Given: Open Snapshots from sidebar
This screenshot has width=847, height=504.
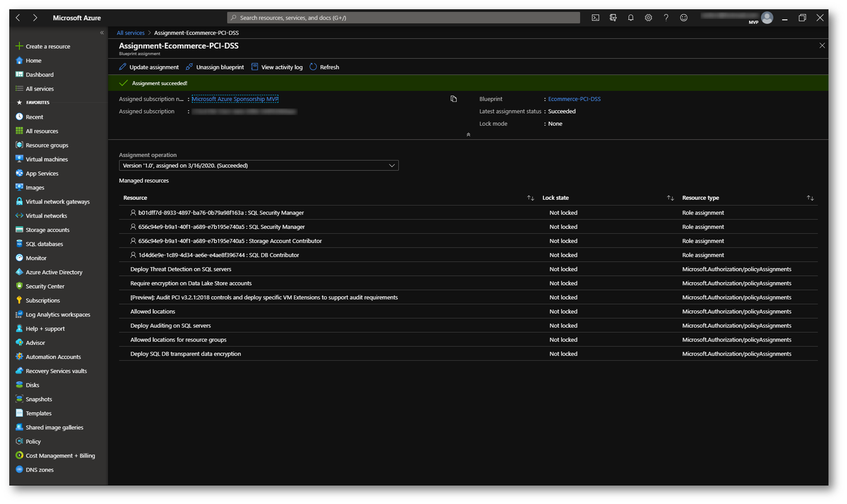Looking at the screenshot, I should tap(34, 399).
